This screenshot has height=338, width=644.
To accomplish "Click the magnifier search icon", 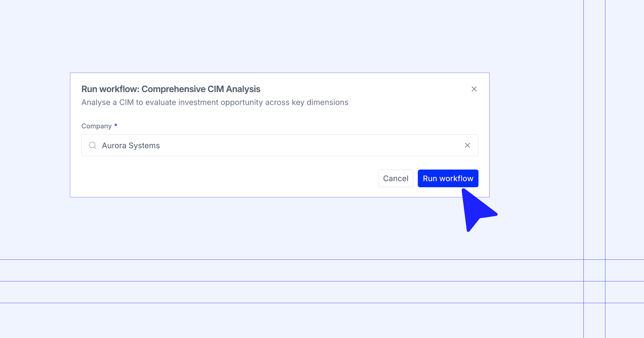I will (x=93, y=145).
